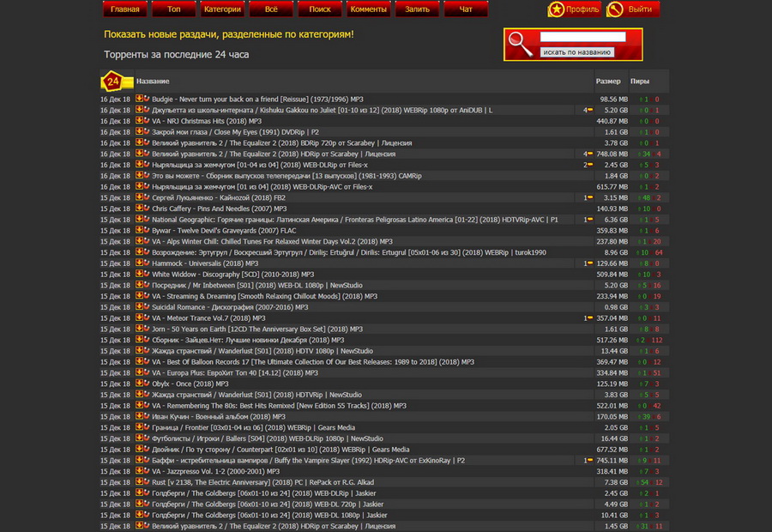The image size is (772, 532).
Task: Open 'VA - Alps Winter Chill' torrent link
Action: click(272, 241)
